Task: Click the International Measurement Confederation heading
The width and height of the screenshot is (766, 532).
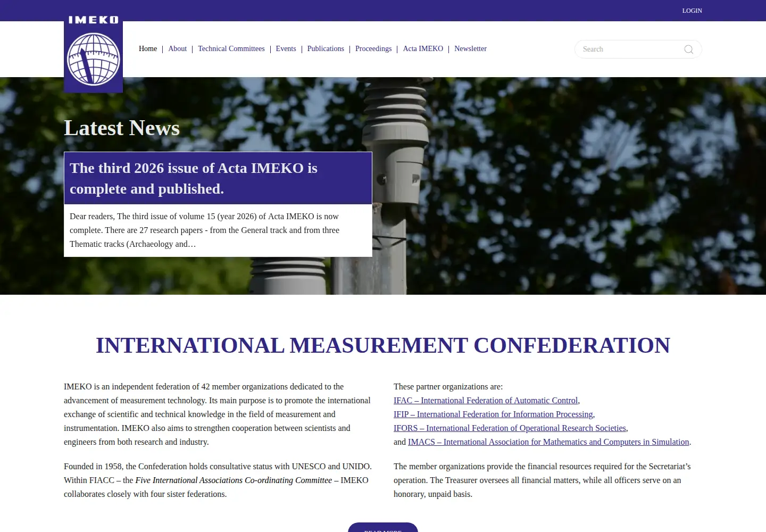Action: point(383,345)
